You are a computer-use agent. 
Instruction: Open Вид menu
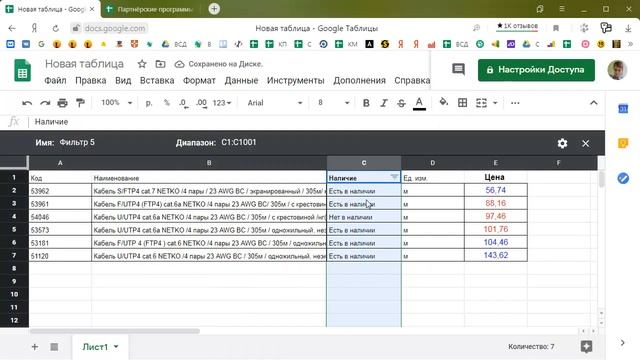123,80
